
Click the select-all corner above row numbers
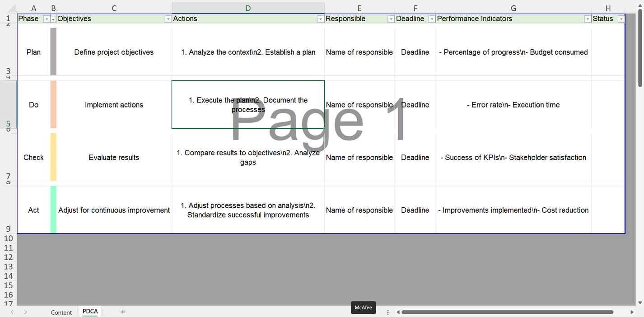click(12, 8)
